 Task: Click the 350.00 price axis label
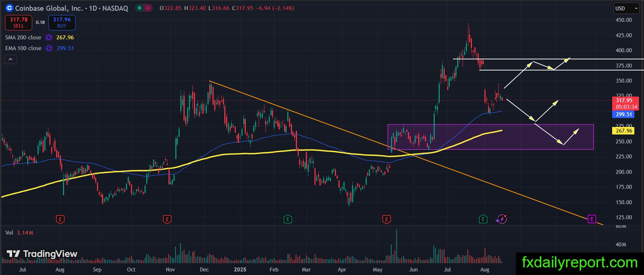coord(624,81)
